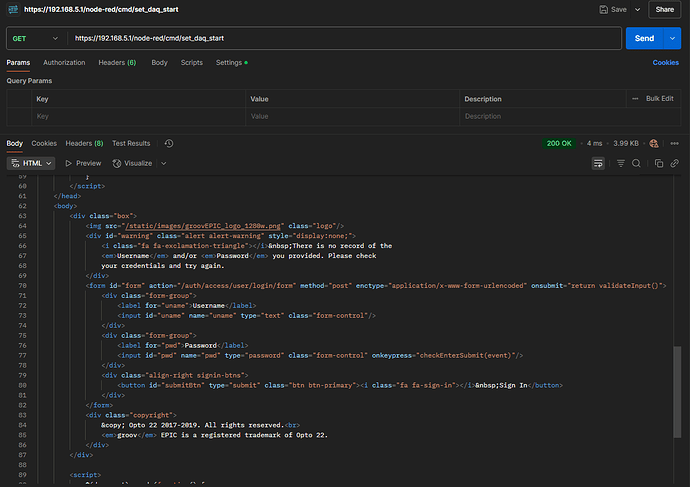Image resolution: width=690 pixels, height=487 pixels.
Task: Open the GET method dropdown
Action: click(x=35, y=38)
